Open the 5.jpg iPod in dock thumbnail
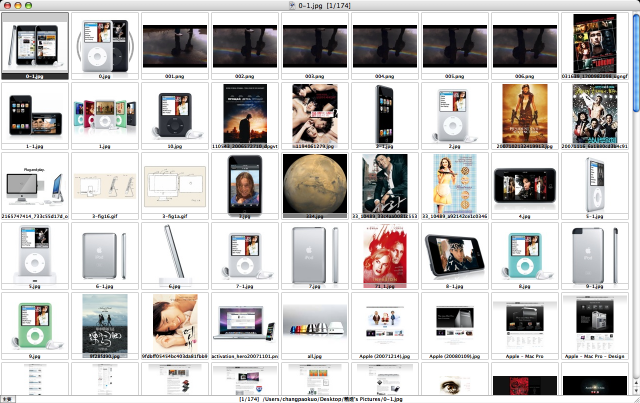 click(x=35, y=256)
